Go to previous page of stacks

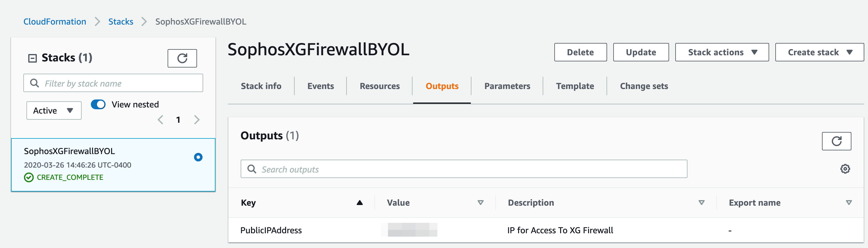[x=161, y=120]
